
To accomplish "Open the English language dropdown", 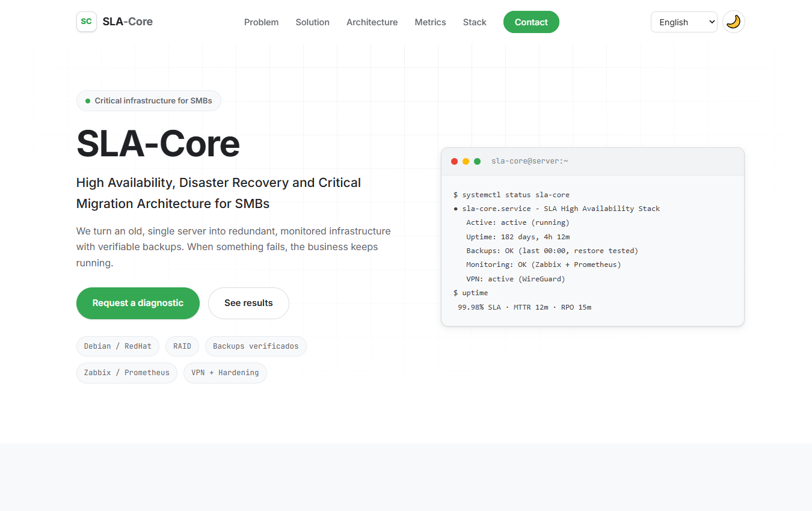I will click(x=684, y=22).
